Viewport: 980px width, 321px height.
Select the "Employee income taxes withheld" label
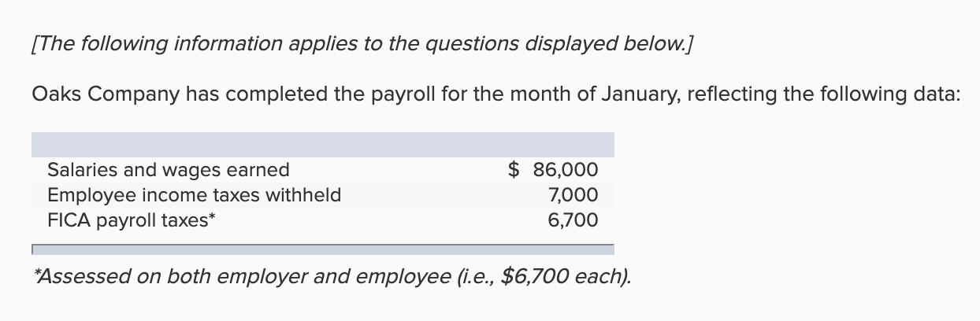pyautogui.click(x=195, y=195)
